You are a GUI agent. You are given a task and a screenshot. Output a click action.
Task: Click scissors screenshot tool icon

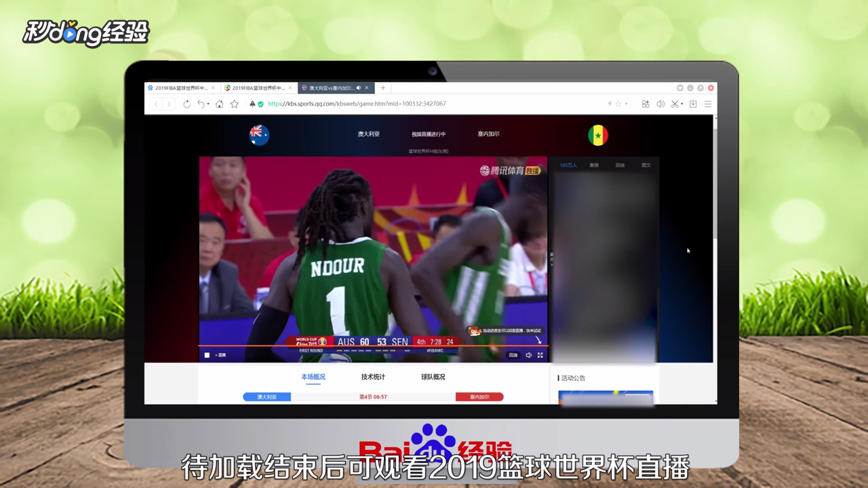(675, 104)
